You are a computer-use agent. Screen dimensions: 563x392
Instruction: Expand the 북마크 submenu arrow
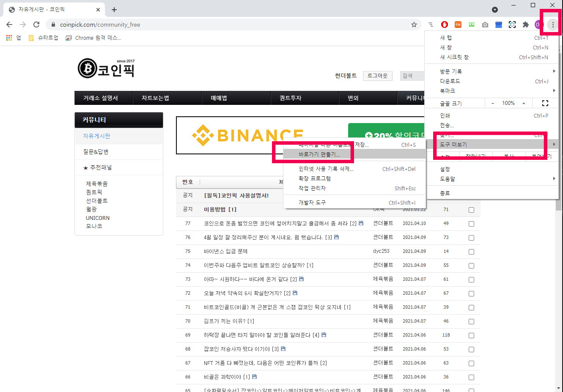(553, 90)
